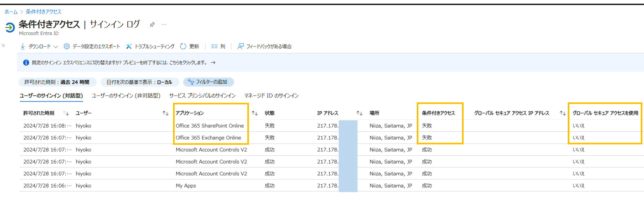Sort by 許可された時刻 column arrows
This screenshot has height=197, width=644.
pyautogui.click(x=66, y=113)
